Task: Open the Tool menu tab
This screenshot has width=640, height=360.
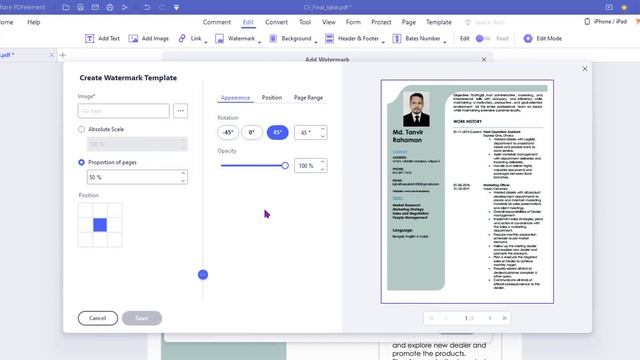Action: [305, 22]
